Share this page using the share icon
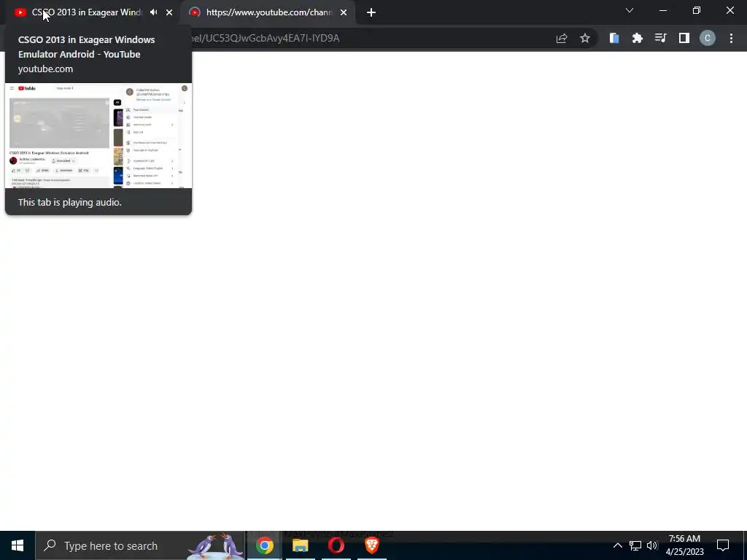This screenshot has width=747, height=560. pyautogui.click(x=562, y=38)
